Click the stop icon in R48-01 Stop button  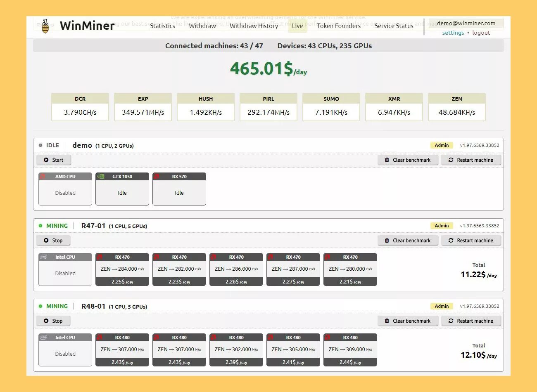coord(46,321)
